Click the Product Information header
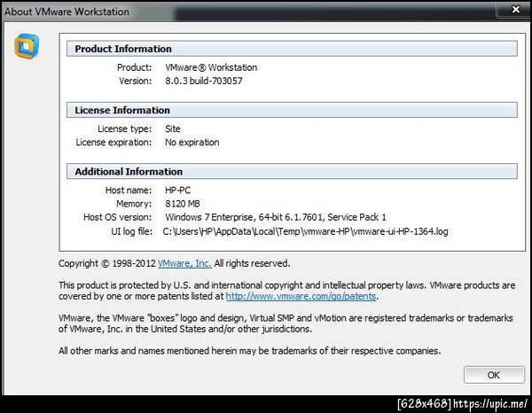Screen dimensions: 532x413 click(x=292, y=49)
